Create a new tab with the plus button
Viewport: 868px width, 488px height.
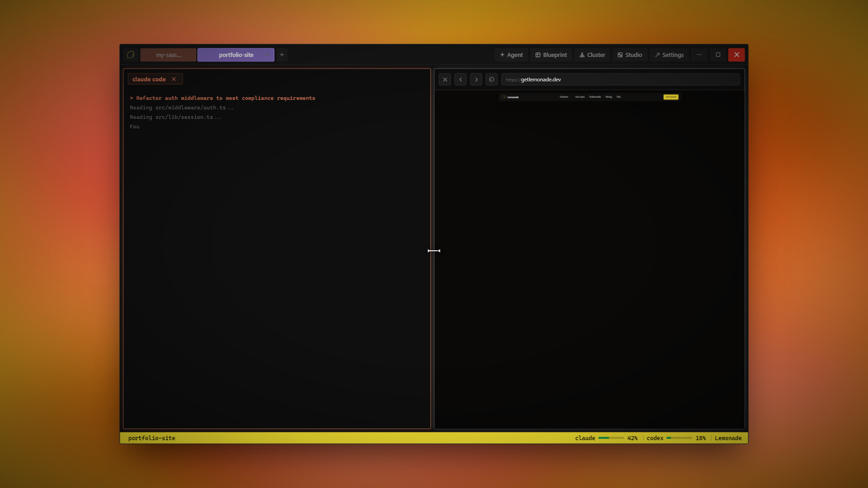coord(282,55)
